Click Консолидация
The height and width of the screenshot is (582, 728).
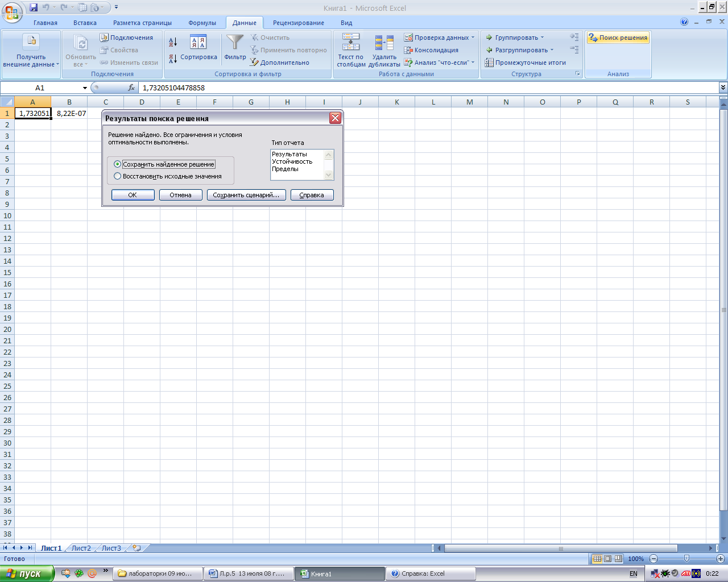coord(431,50)
